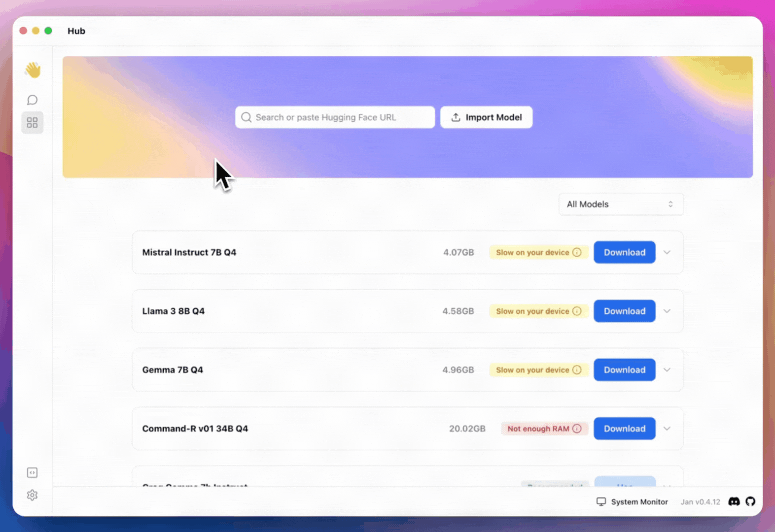775x532 pixels.
Task: Select the Hub grid icon in sidebar
Action: pyautogui.click(x=32, y=123)
